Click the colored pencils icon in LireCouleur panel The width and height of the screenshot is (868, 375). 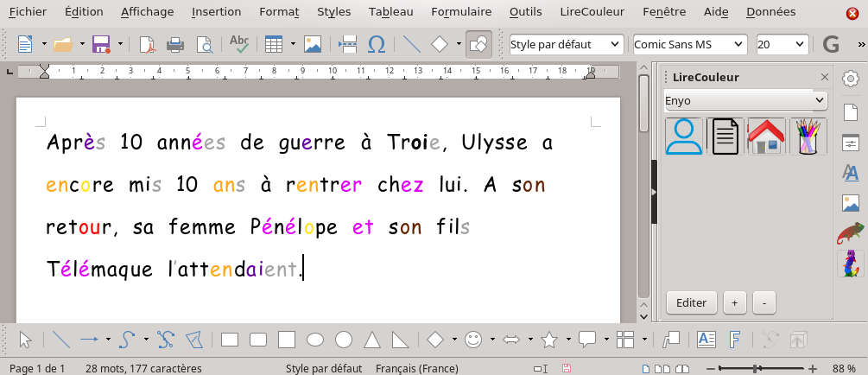(x=808, y=137)
